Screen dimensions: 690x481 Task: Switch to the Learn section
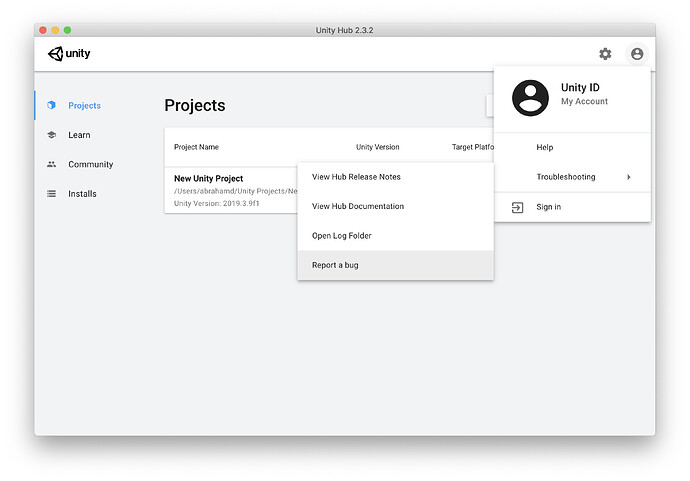[x=79, y=135]
